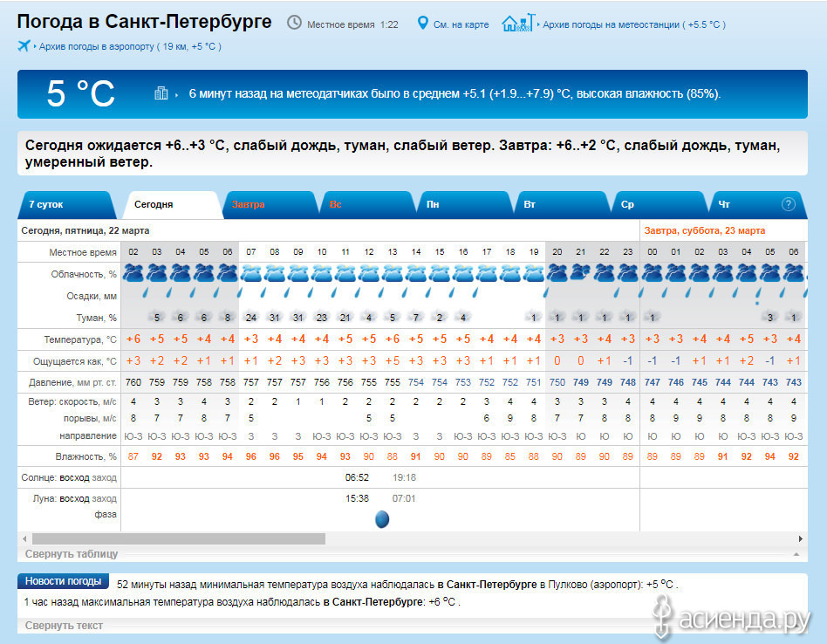Click the cloud icon for hour 02 today

(x=133, y=274)
